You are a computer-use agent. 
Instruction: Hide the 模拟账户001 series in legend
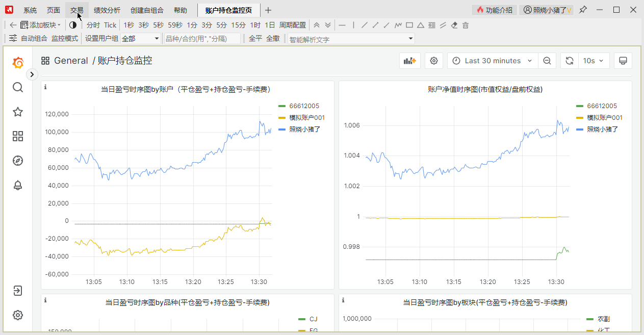coord(306,117)
